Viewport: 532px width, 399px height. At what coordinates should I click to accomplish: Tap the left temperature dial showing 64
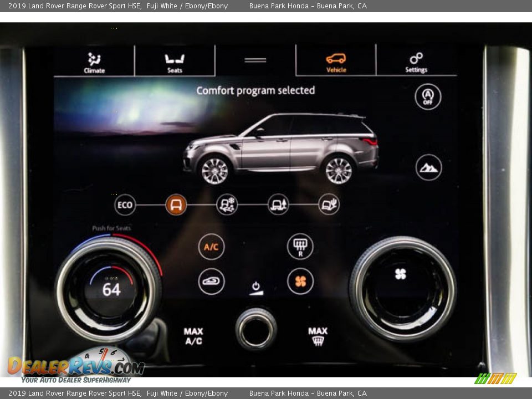(109, 289)
